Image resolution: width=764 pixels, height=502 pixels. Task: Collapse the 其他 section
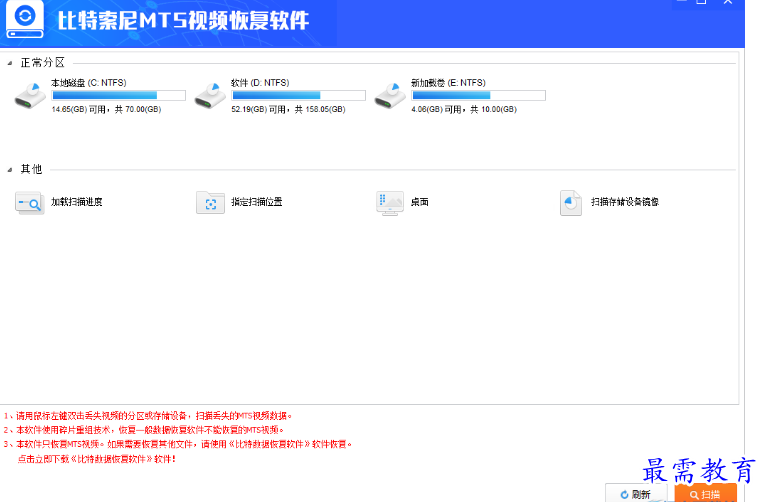[10, 170]
